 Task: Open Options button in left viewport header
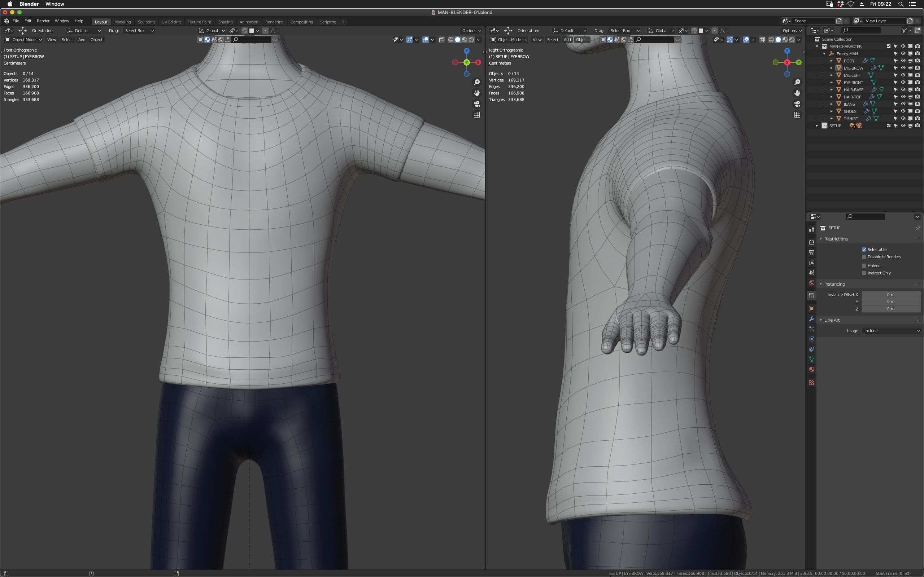(x=471, y=31)
